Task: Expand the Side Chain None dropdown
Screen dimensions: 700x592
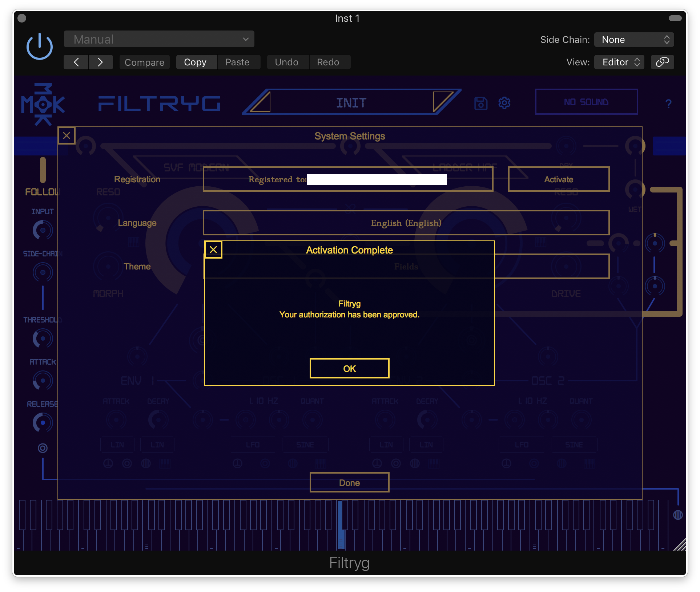Action: (x=634, y=40)
